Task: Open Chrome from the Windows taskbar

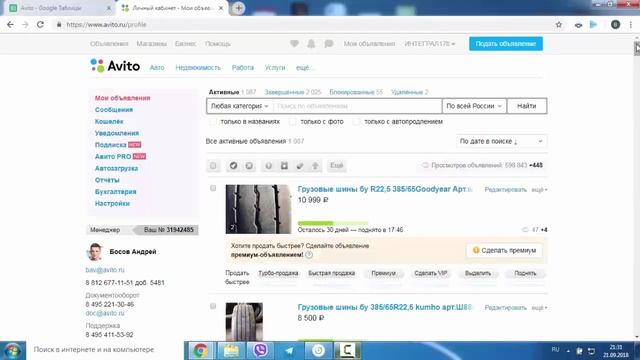Action: pyautogui.click(x=200, y=350)
